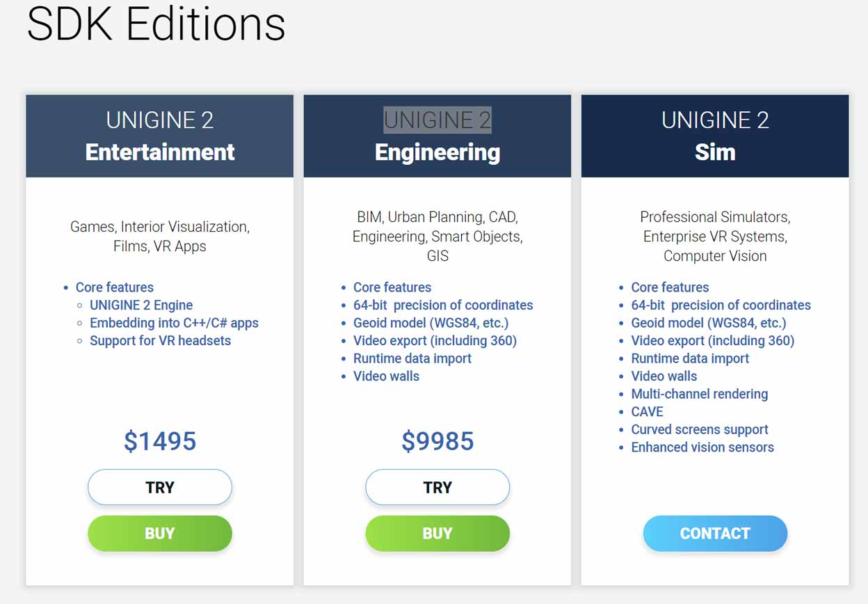
Task: Open Core features in Engineering card
Action: pyautogui.click(x=392, y=287)
